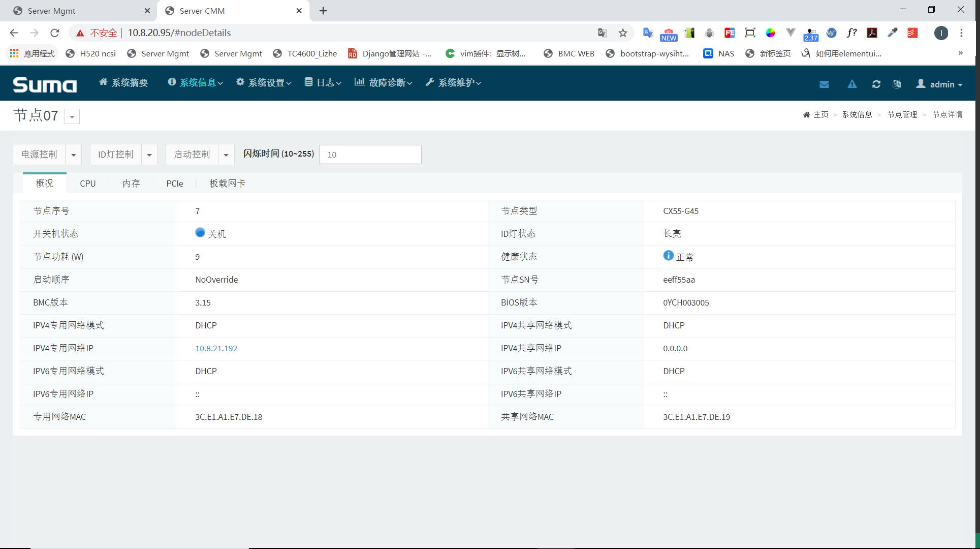Open the Chrome three-dot menu
Image resolution: width=980 pixels, height=549 pixels.
[x=961, y=33]
